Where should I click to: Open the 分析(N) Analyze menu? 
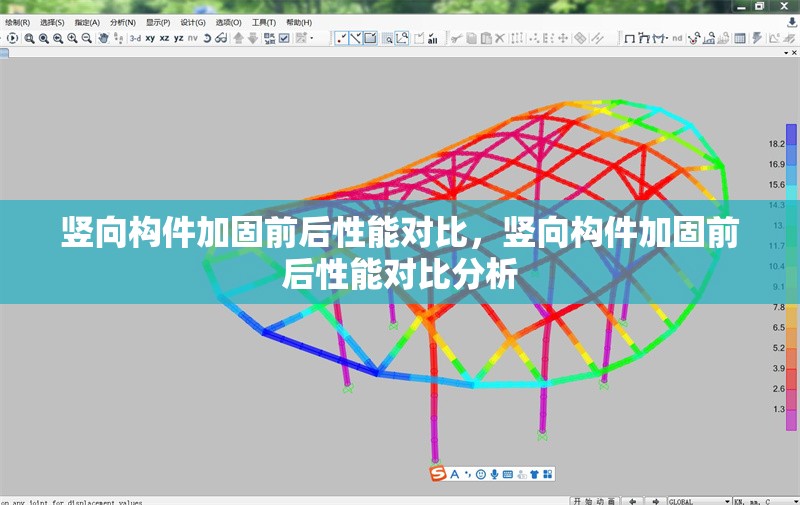[122, 22]
